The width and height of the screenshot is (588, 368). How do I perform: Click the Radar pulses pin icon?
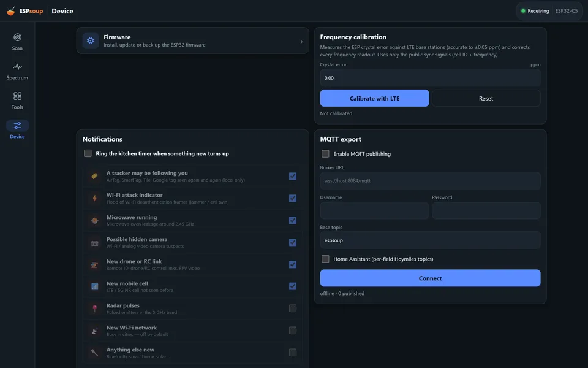(x=94, y=309)
